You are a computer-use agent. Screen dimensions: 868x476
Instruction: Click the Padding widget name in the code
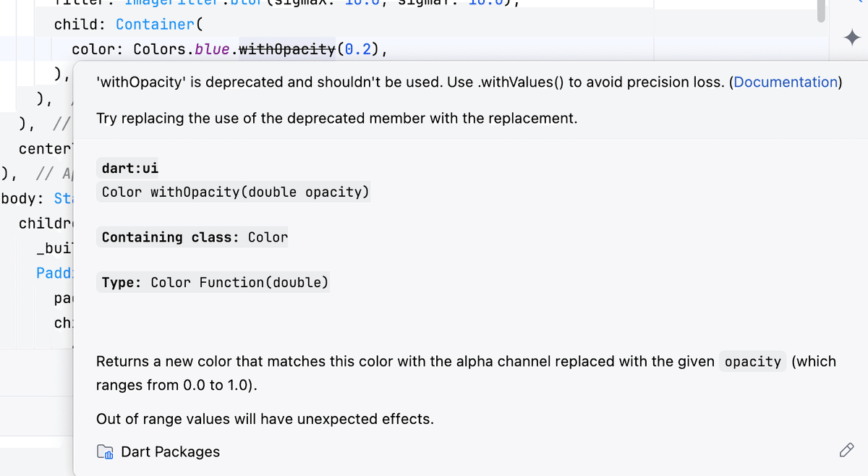point(54,273)
